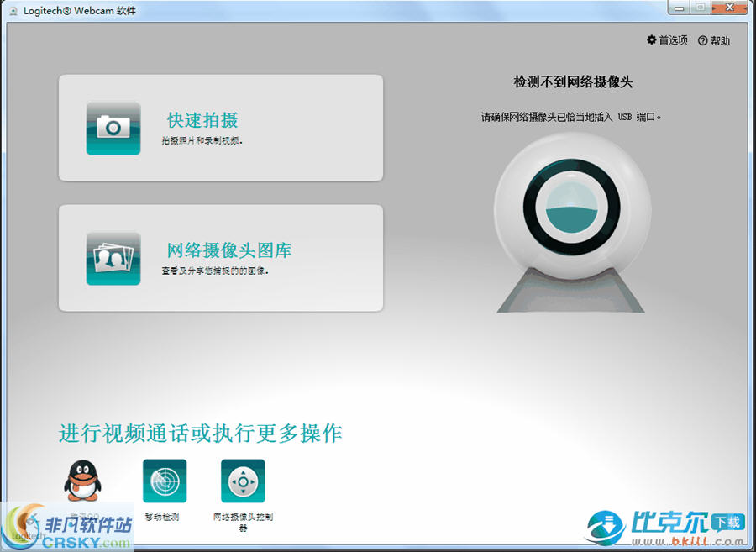This screenshot has width=756, height=552.
Task: Click the 拍摄照片和录制视频 subtitle text
Action: 202,140
